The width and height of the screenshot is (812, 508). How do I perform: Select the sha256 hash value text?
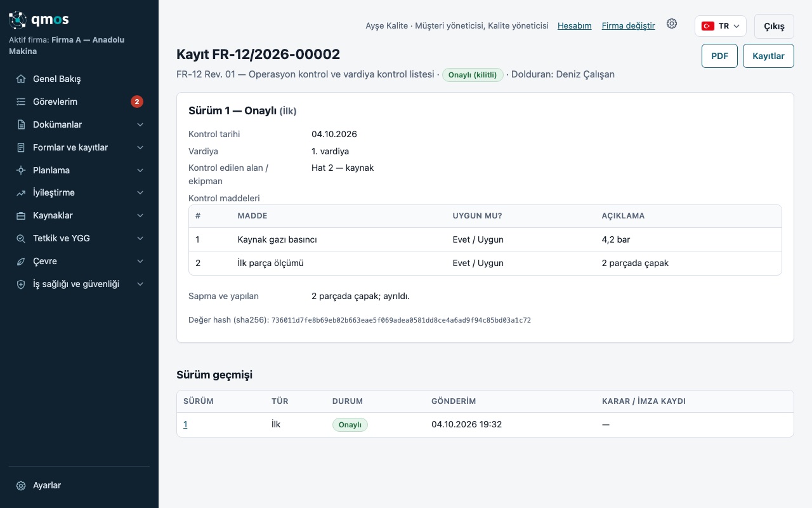[x=401, y=321]
